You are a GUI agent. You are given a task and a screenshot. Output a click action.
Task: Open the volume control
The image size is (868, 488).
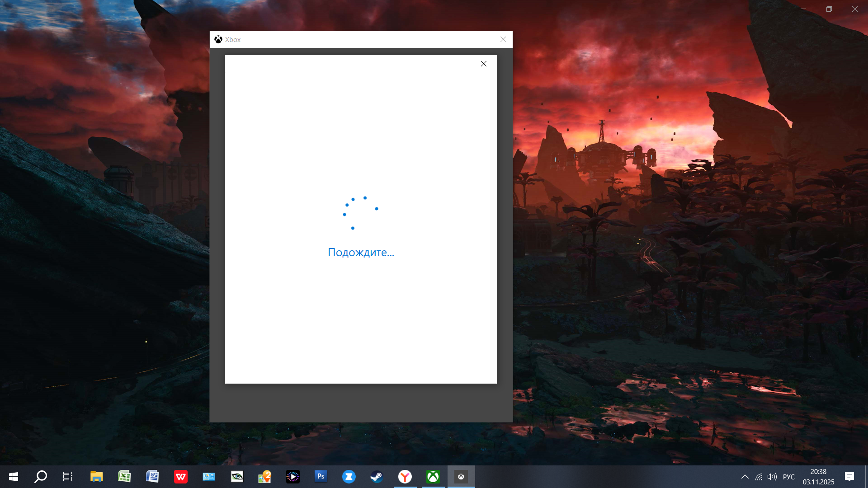[x=772, y=477]
